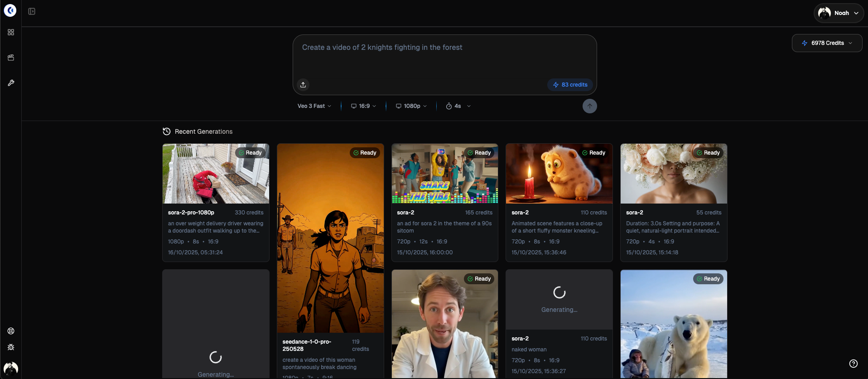Image resolution: width=868 pixels, height=379 pixels.
Task: Click the Ready badge on white coat man card
Action: tap(479, 279)
